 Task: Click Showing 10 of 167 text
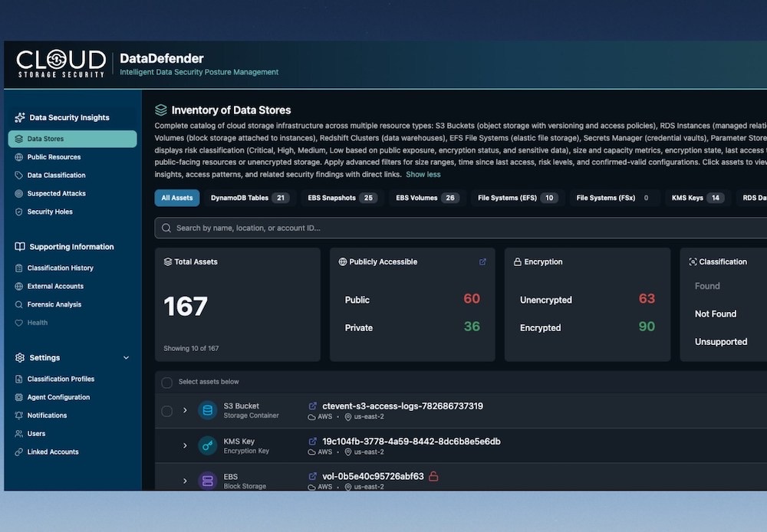click(191, 349)
